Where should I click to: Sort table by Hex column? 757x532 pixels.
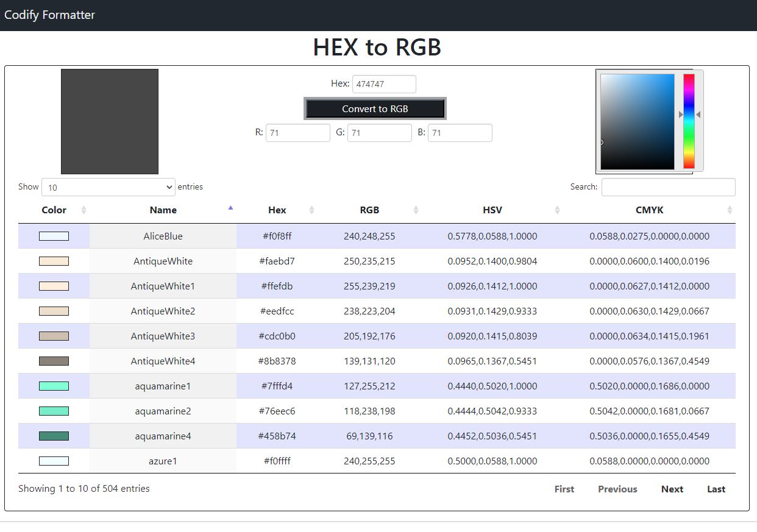(x=277, y=210)
